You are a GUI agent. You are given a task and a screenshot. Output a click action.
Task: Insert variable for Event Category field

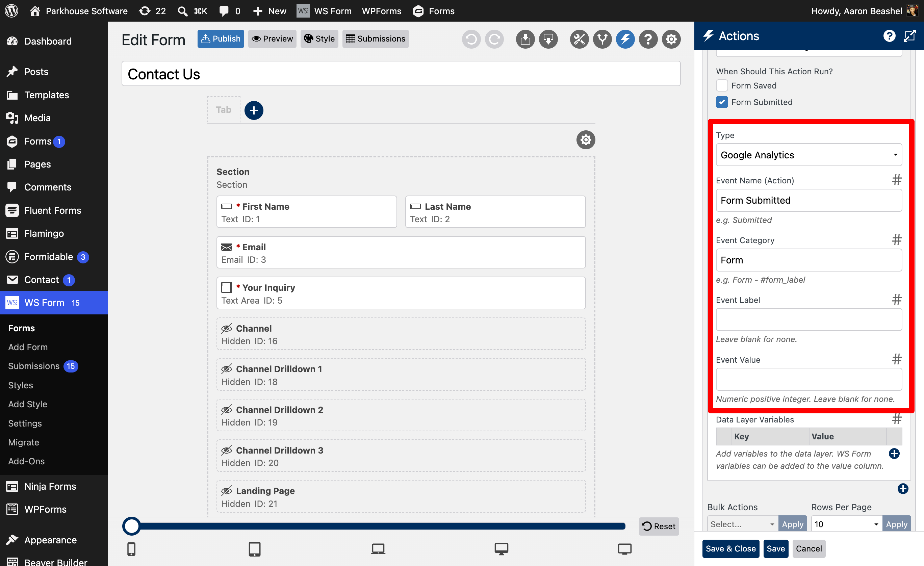897,240
